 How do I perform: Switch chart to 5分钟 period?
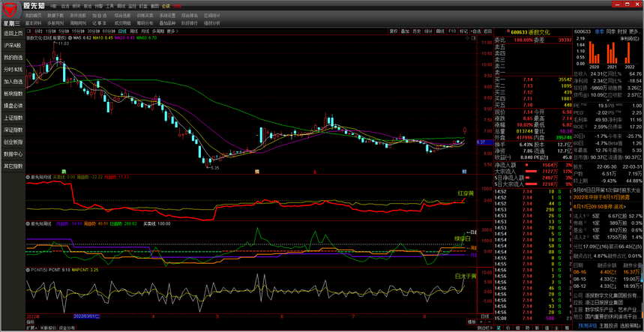pos(63,31)
